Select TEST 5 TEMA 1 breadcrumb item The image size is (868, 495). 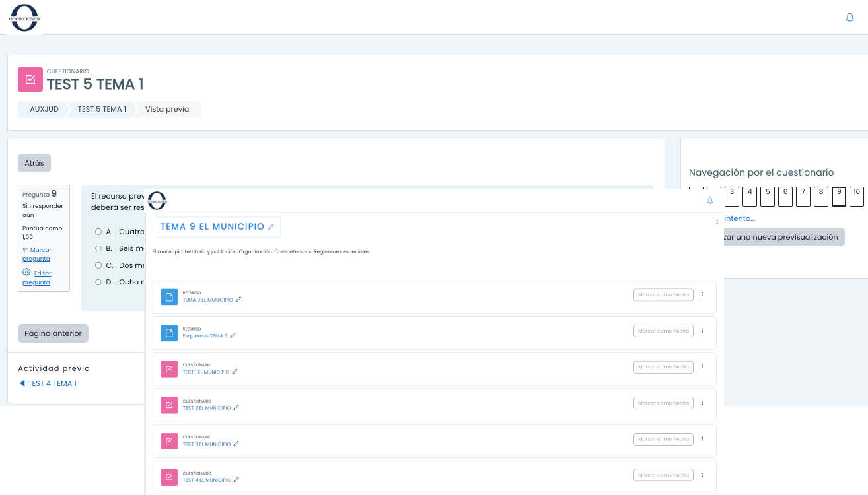pyautogui.click(x=102, y=109)
